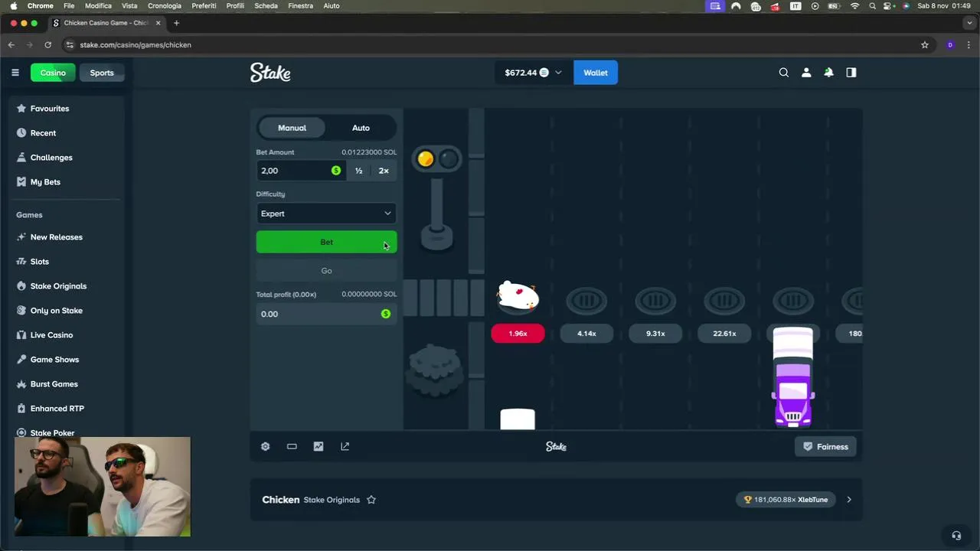The height and width of the screenshot is (551, 980).
Task: Reload the browser page
Action: (x=47, y=45)
